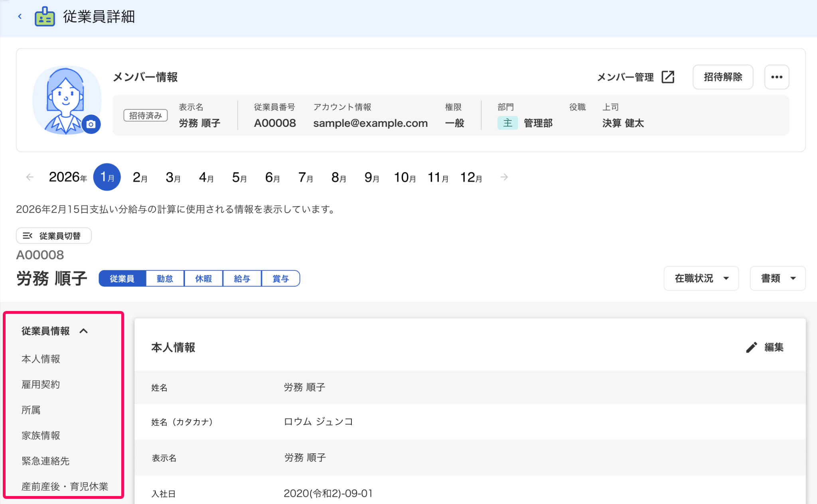The width and height of the screenshot is (817, 504).
Task: Switch to the 従業員 tab
Action: [x=122, y=278]
